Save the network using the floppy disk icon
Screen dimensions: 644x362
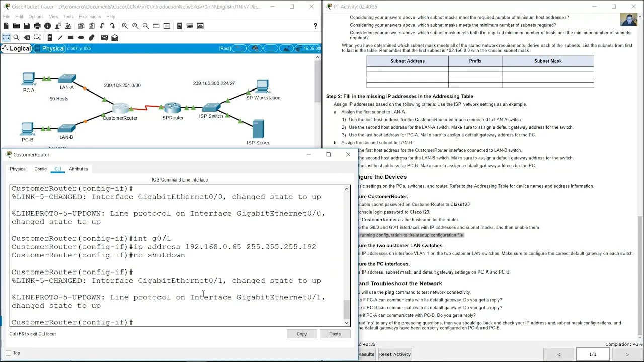click(x=27, y=26)
